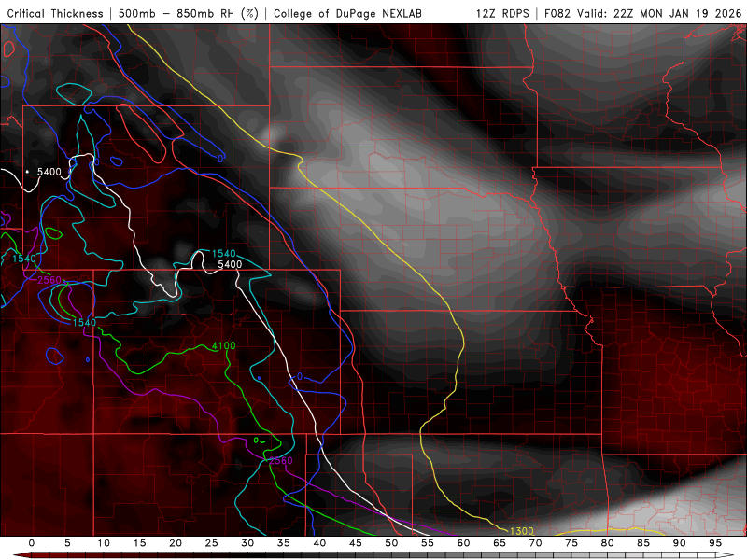This screenshot has width=747, height=560.
Task: Click colorbar tick value "65"
Action: click(x=500, y=543)
